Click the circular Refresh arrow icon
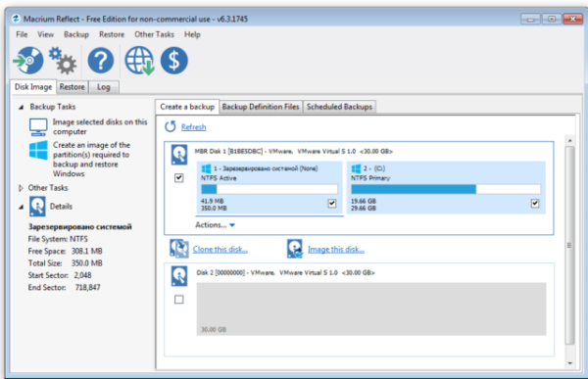 (171, 126)
